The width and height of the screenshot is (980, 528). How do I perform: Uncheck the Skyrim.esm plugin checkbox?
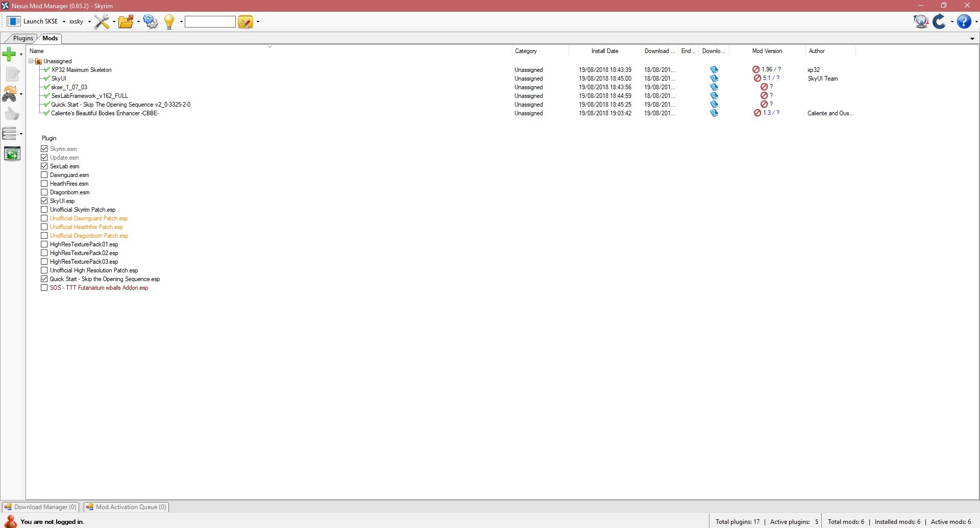pyautogui.click(x=44, y=149)
